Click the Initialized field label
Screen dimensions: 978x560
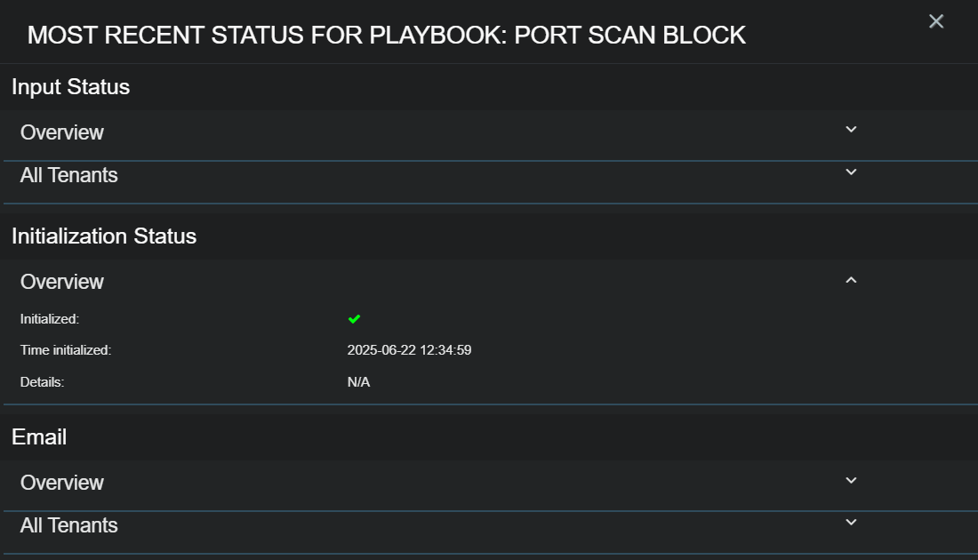[50, 318]
